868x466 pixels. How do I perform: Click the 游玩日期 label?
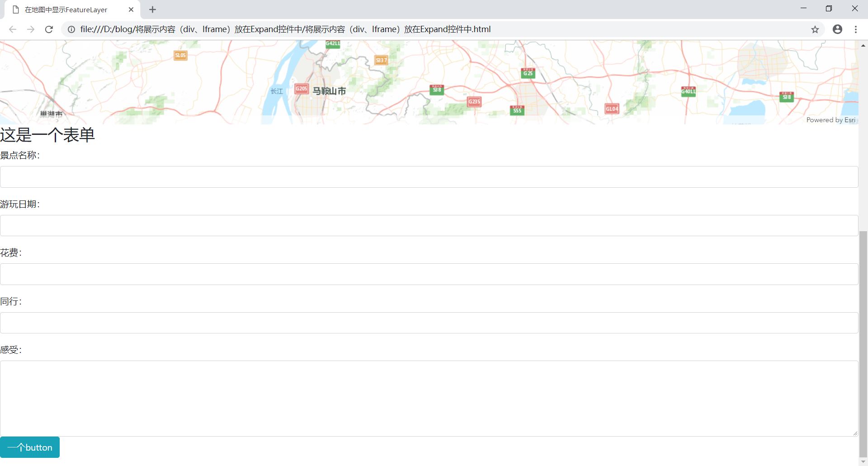click(20, 204)
